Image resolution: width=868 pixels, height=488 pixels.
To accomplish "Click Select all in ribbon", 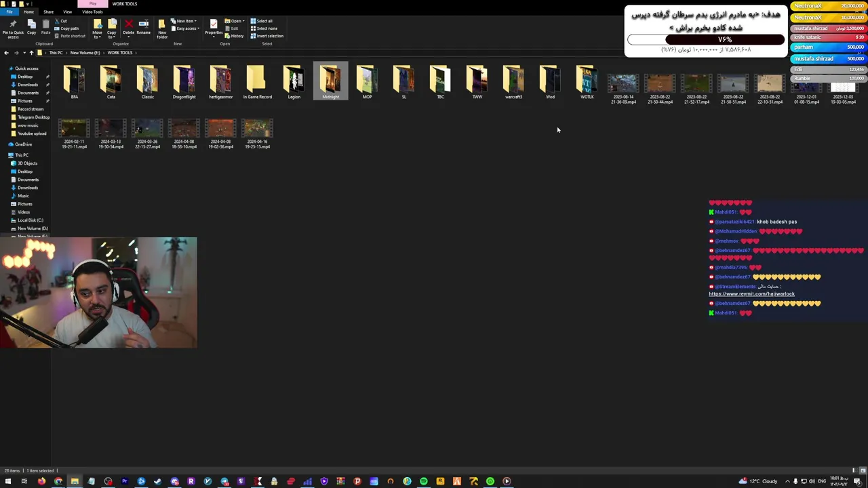I will point(262,21).
